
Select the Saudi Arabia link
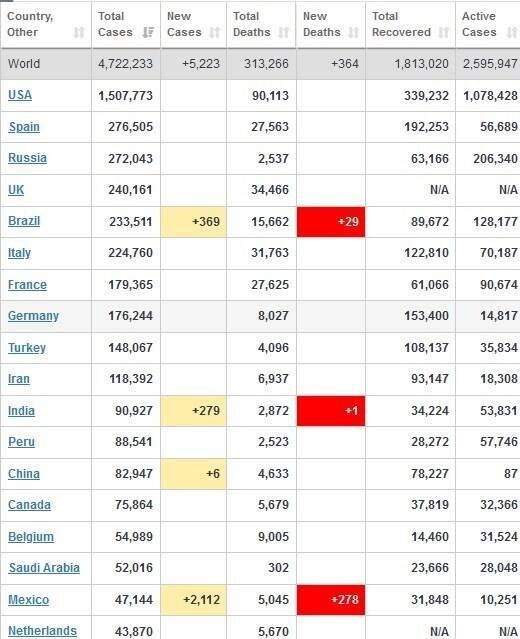(x=44, y=568)
